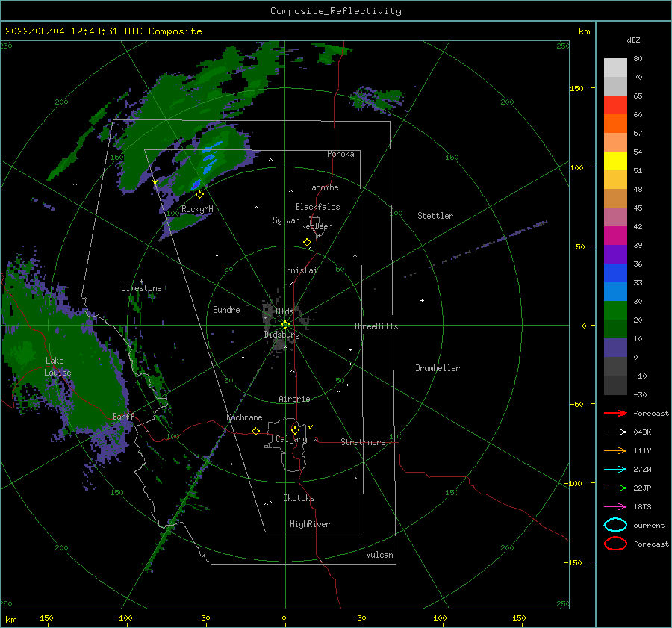This screenshot has width=672, height=628.
Task: Click the Airdrie city label
Action: click(x=294, y=399)
